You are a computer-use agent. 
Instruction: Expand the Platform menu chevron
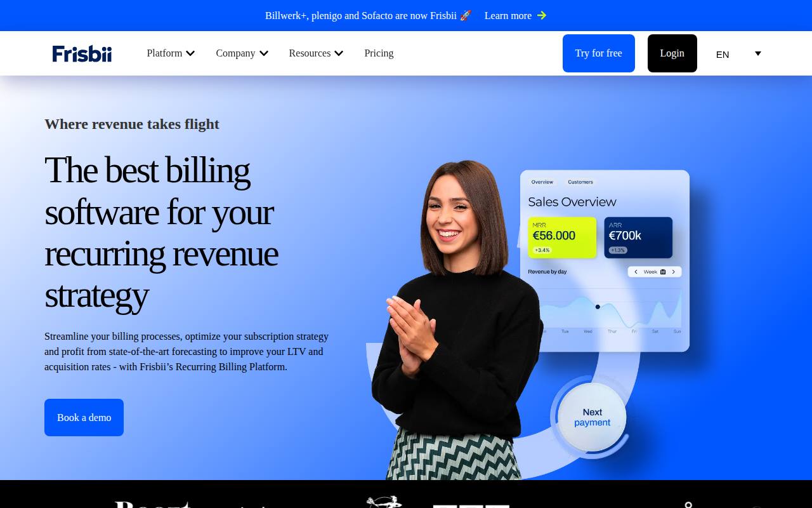[190, 53]
